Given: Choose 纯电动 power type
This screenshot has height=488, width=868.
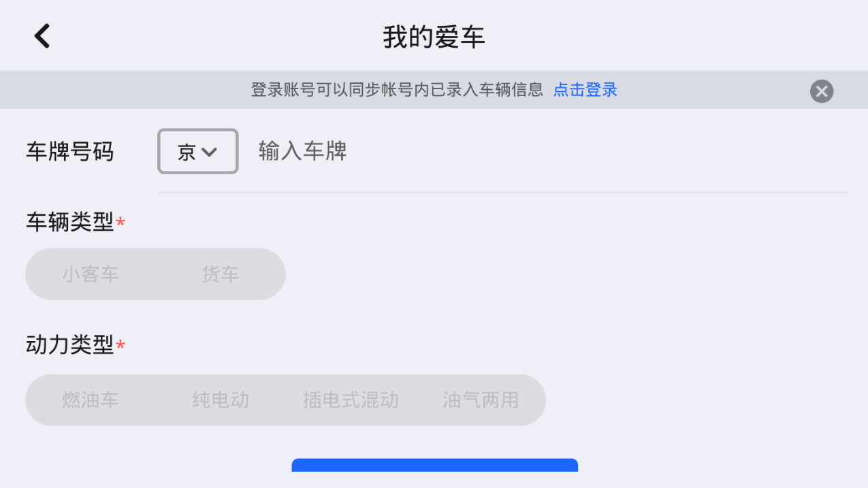Looking at the screenshot, I should tap(221, 400).
